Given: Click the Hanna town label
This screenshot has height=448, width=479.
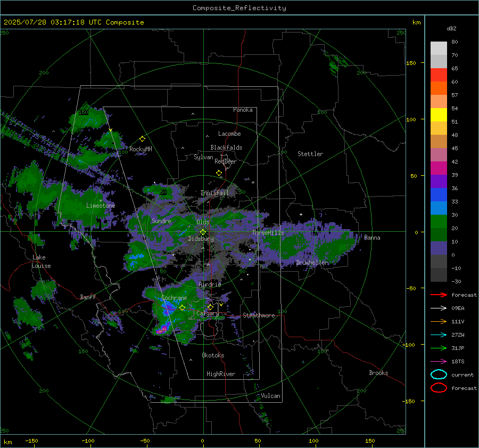Looking at the screenshot, I should 372,238.
